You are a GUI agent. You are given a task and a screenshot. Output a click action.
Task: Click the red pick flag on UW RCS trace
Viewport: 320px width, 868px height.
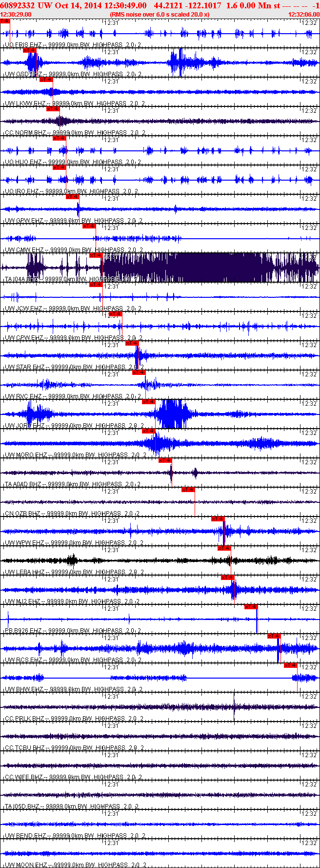pos(274,636)
